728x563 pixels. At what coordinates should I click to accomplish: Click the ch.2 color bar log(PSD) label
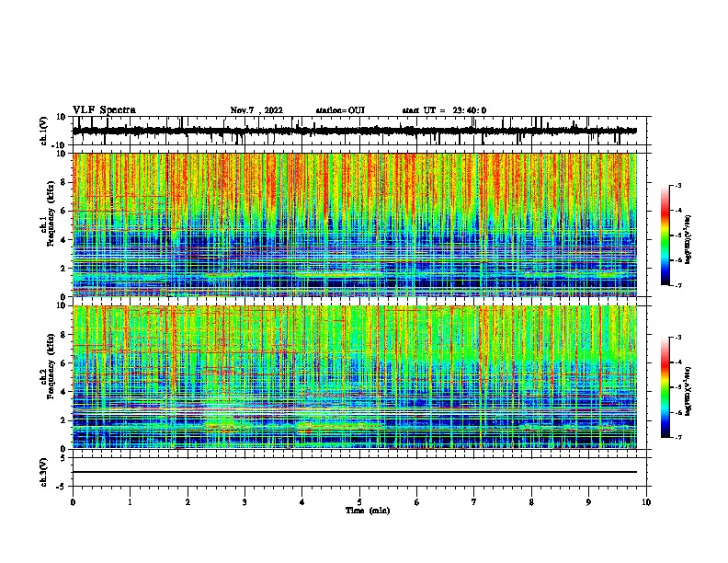688,391
